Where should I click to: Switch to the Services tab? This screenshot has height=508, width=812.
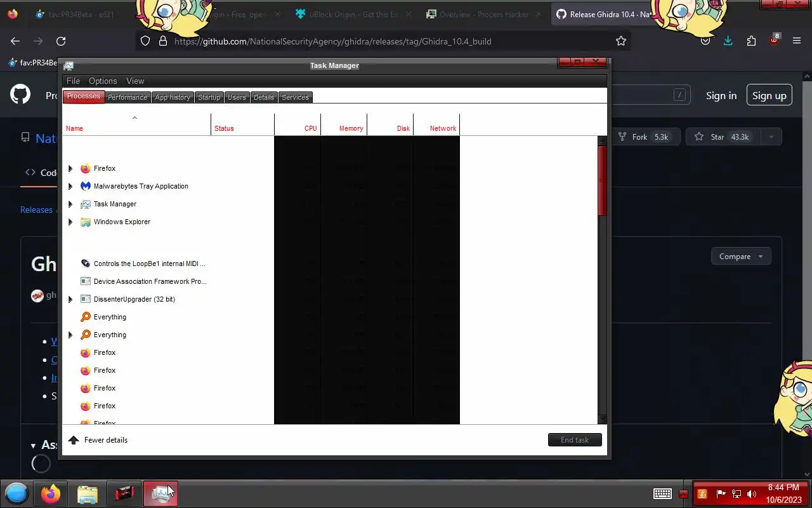pos(295,97)
